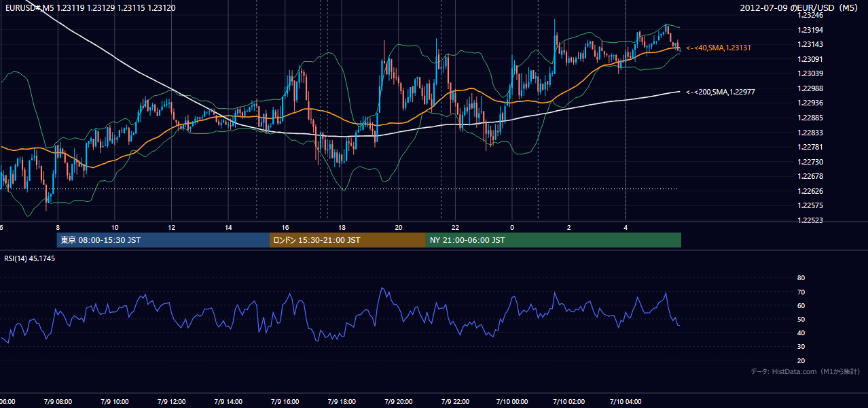Click the RSI axis level 80
The height and width of the screenshot is (408, 868).
(x=801, y=278)
